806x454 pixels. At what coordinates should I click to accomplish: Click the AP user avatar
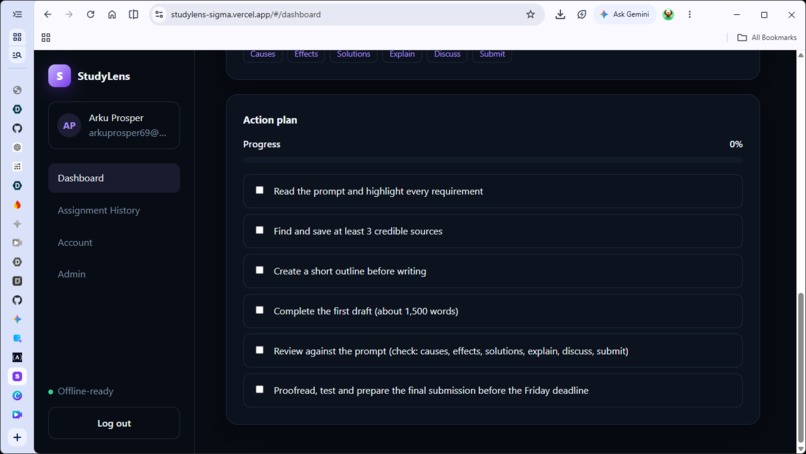click(69, 125)
